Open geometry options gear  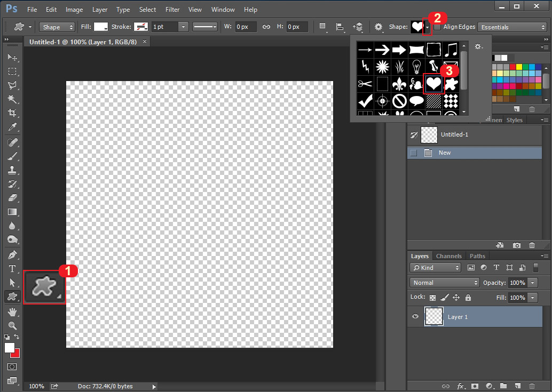click(x=378, y=27)
